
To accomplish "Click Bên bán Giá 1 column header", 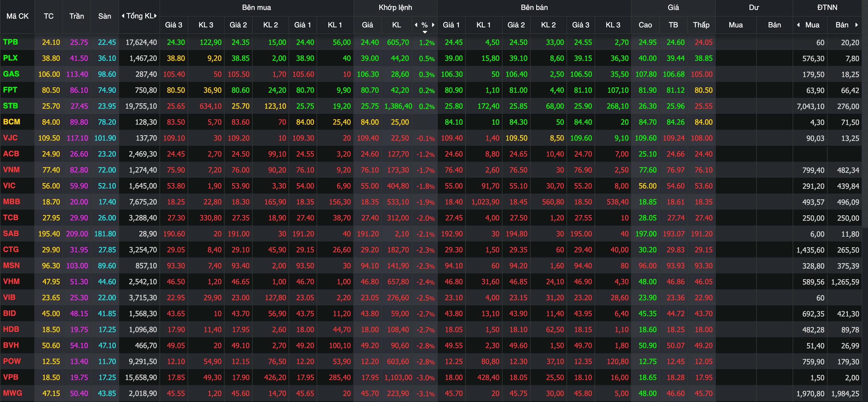I will pos(451,25).
